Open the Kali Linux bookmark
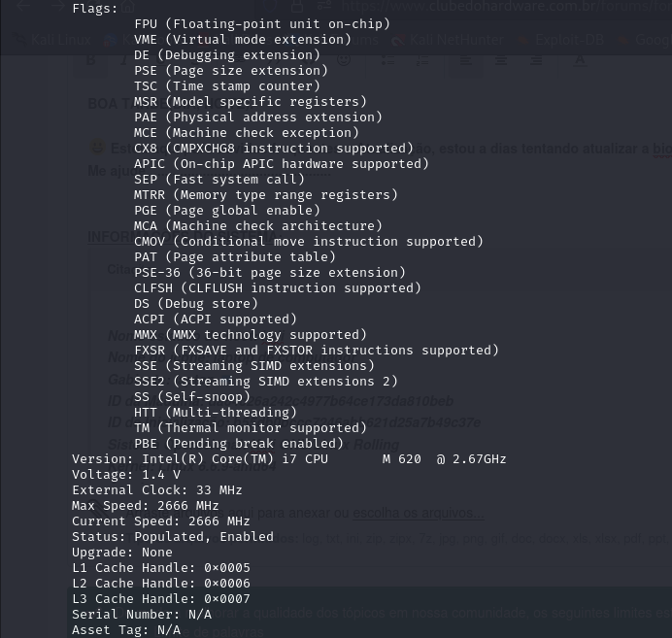Screen dimensions: 672x638 tap(52, 40)
